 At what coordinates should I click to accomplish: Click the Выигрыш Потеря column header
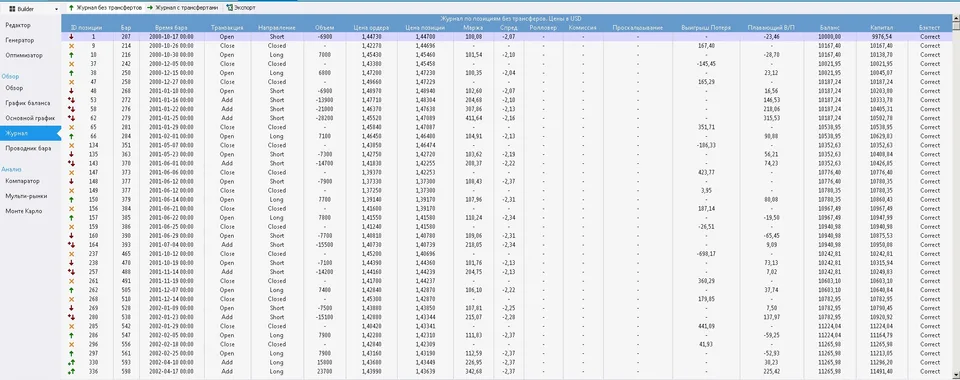(x=706, y=28)
